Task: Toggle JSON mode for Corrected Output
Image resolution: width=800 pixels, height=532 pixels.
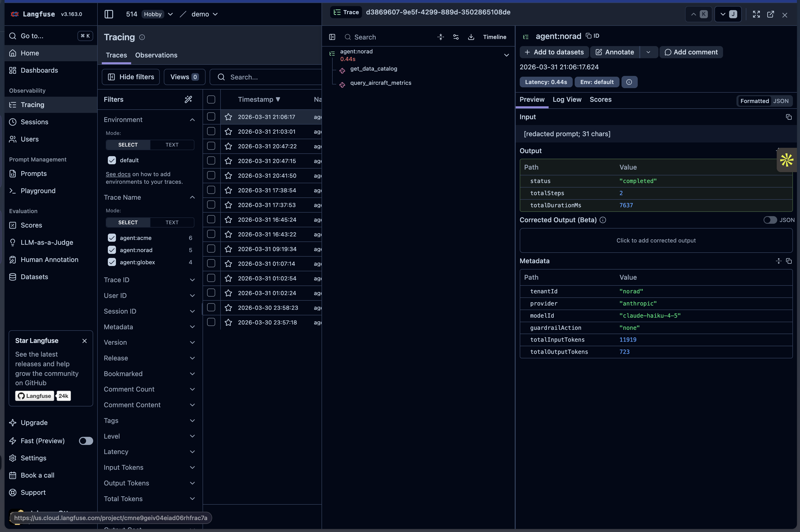Action: (770, 220)
